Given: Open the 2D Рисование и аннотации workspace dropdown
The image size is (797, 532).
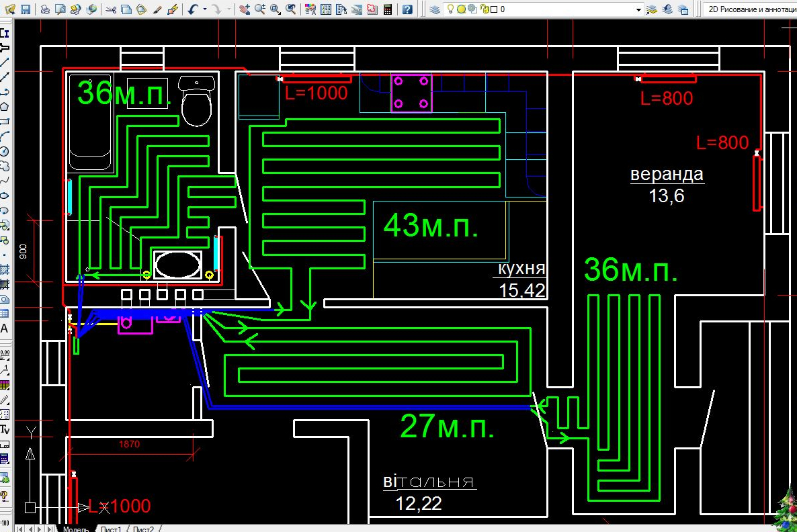Looking at the screenshot, I should point(750,9).
